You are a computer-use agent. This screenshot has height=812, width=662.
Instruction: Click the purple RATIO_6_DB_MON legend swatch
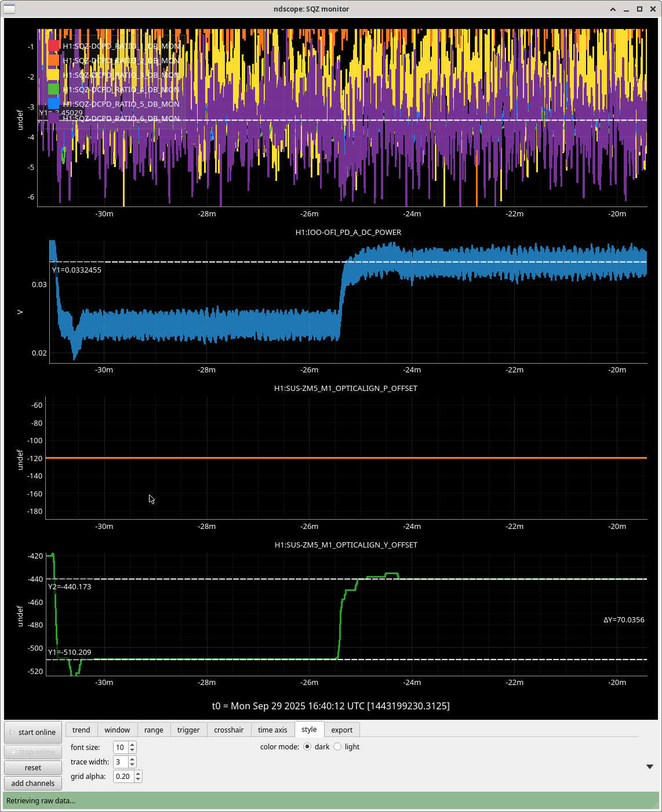tap(54, 118)
